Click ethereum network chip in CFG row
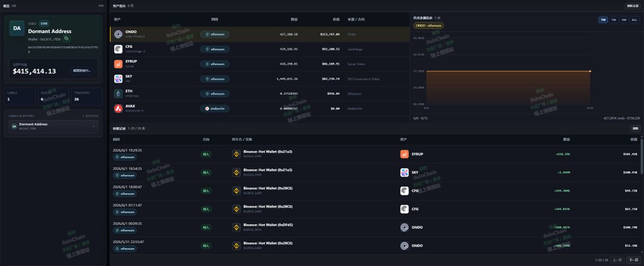Viewport: 644px width, 266px height. [215, 49]
